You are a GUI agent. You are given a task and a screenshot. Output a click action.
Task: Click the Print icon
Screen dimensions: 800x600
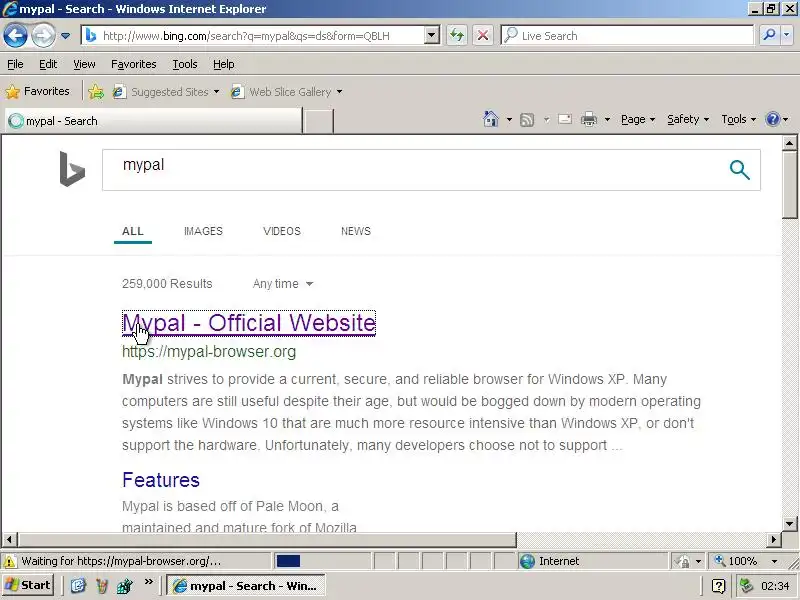click(589, 119)
